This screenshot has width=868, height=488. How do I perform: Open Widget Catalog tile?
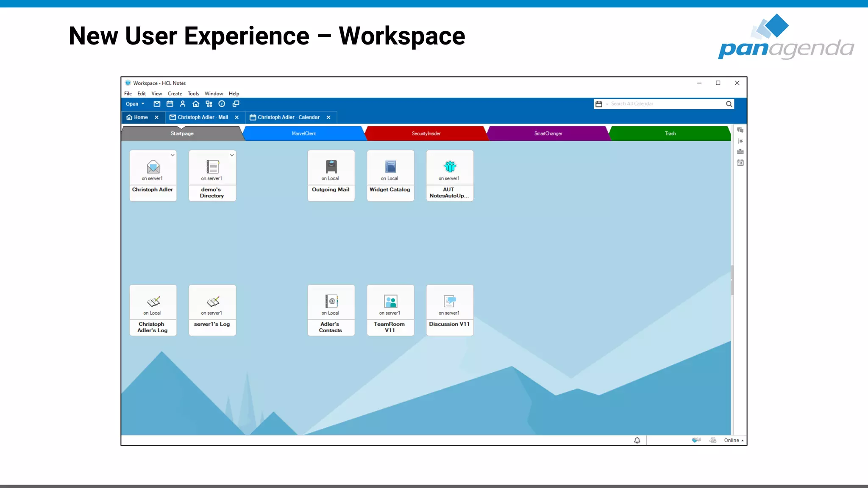click(390, 175)
